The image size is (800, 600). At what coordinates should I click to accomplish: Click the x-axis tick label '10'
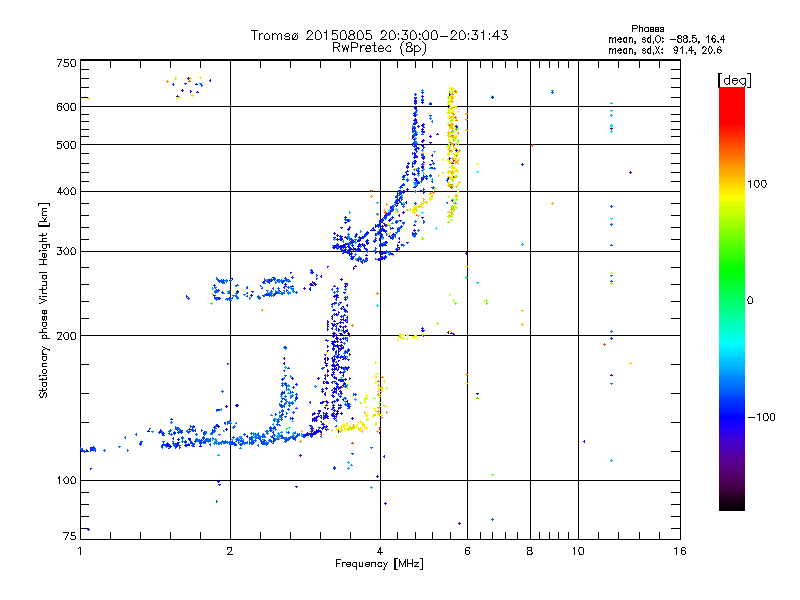[578, 551]
